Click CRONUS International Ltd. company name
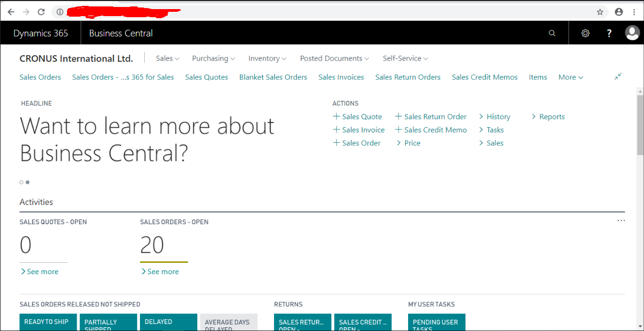644x331 pixels. [x=76, y=58]
